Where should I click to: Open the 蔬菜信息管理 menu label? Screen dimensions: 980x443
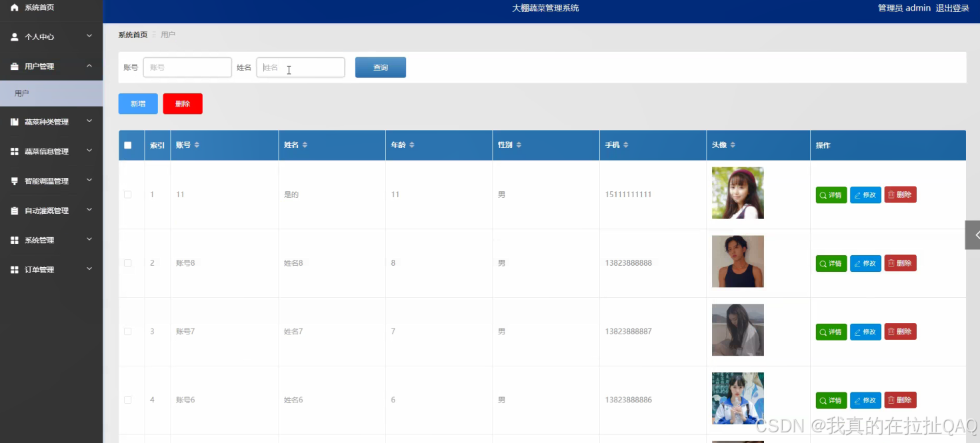tap(47, 152)
